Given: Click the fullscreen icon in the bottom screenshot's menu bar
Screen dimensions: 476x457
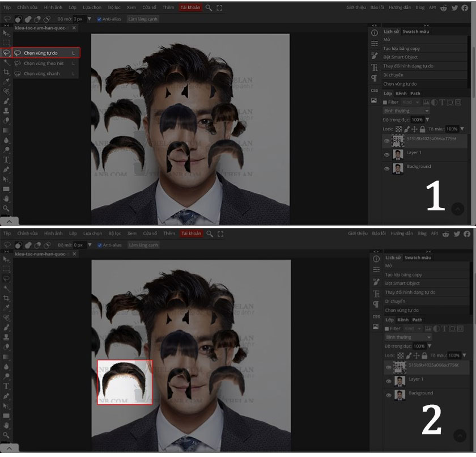Looking at the screenshot, I should pyautogui.click(x=220, y=234).
